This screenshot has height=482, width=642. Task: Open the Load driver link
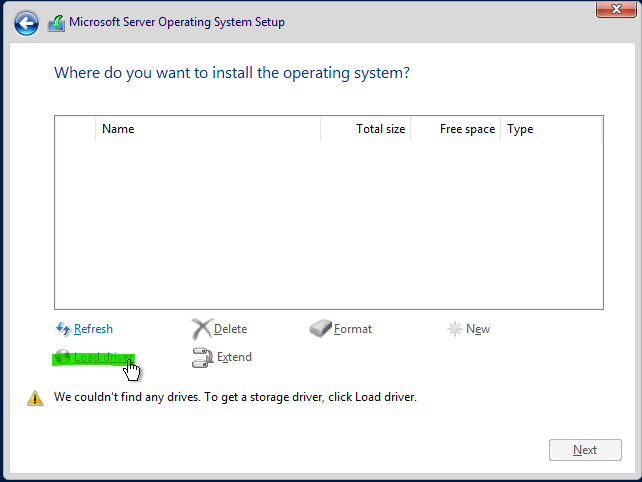click(x=104, y=357)
